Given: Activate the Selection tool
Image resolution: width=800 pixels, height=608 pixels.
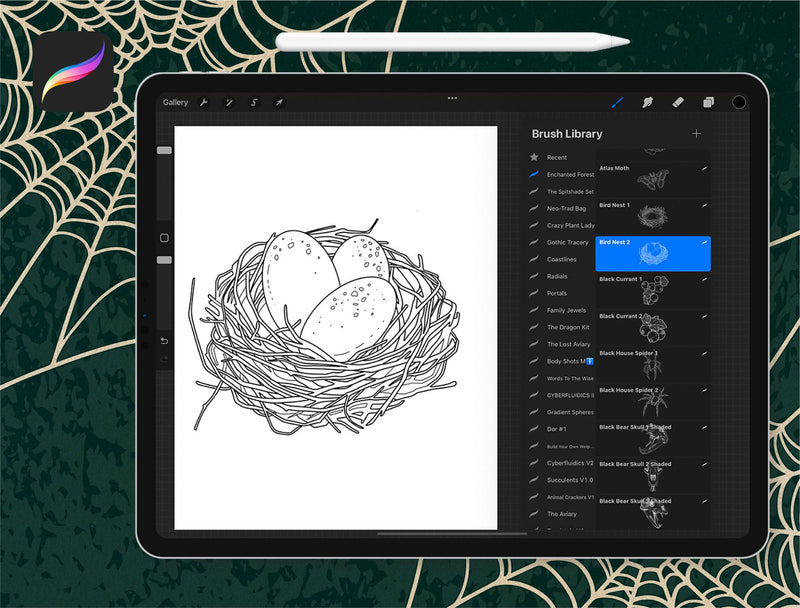Looking at the screenshot, I should 254,102.
